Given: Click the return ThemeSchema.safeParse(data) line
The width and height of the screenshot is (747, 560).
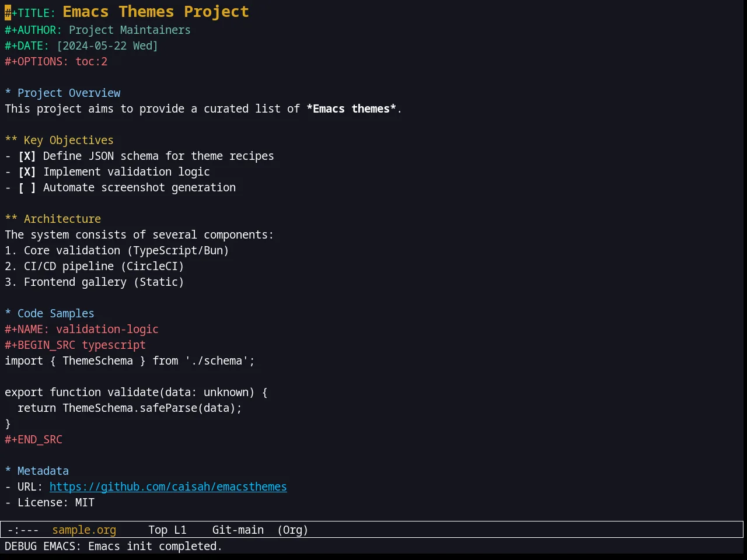Looking at the screenshot, I should coord(130,408).
